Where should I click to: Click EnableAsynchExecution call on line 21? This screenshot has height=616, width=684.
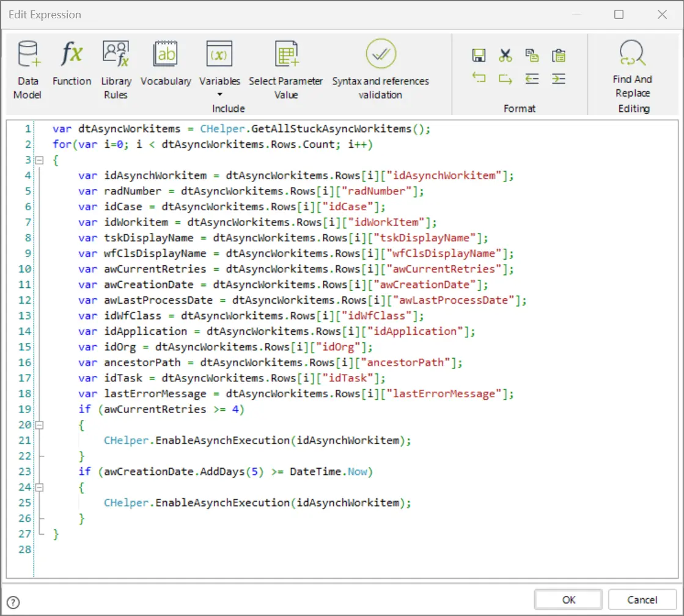[x=222, y=441]
